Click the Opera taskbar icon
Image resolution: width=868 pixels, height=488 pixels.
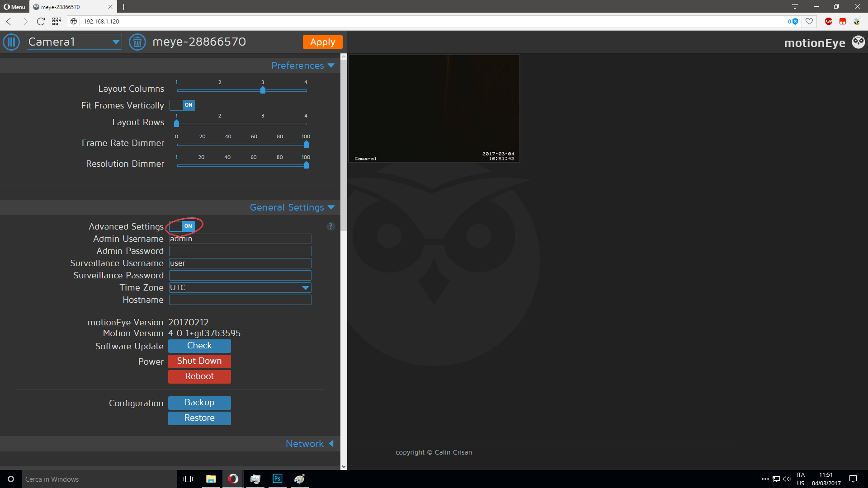pyautogui.click(x=233, y=479)
